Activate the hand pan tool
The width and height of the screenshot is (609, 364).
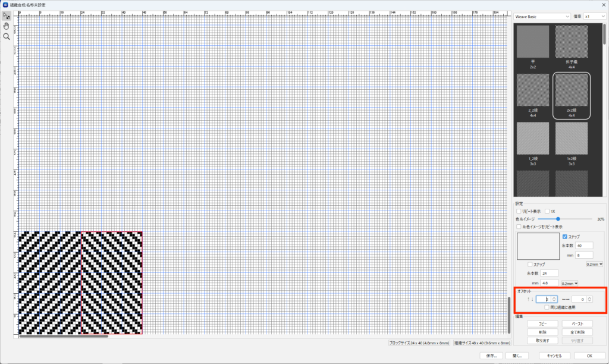click(x=6, y=26)
